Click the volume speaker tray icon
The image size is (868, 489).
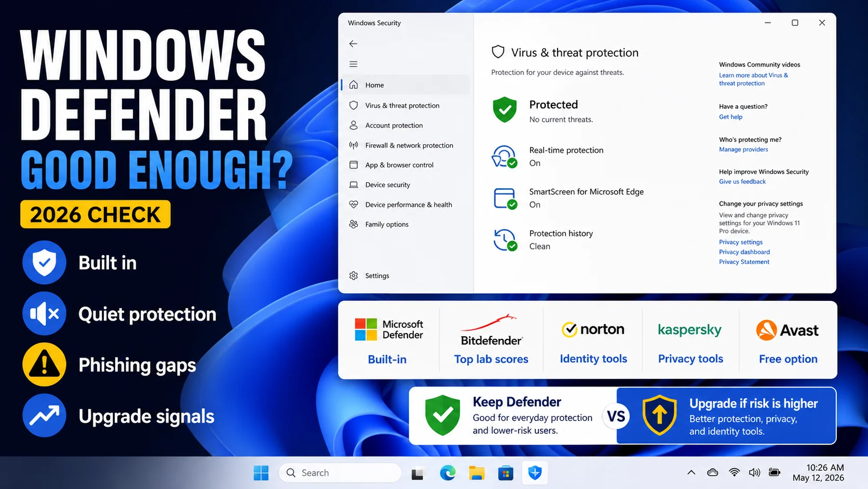754,472
